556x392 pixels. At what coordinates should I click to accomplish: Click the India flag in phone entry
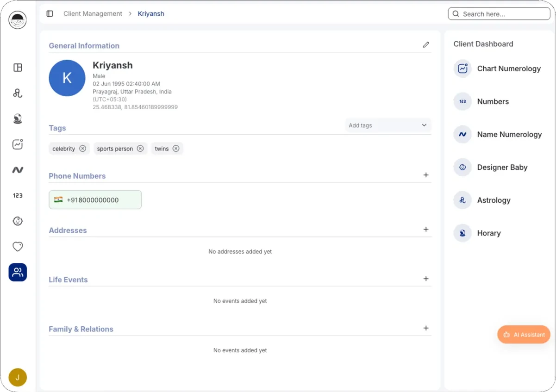(x=58, y=200)
